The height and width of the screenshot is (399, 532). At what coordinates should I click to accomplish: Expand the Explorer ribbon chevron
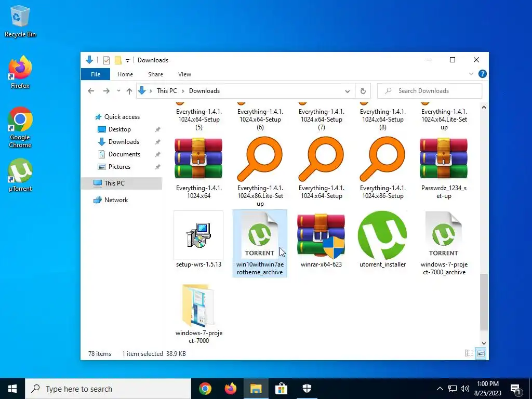click(x=471, y=74)
